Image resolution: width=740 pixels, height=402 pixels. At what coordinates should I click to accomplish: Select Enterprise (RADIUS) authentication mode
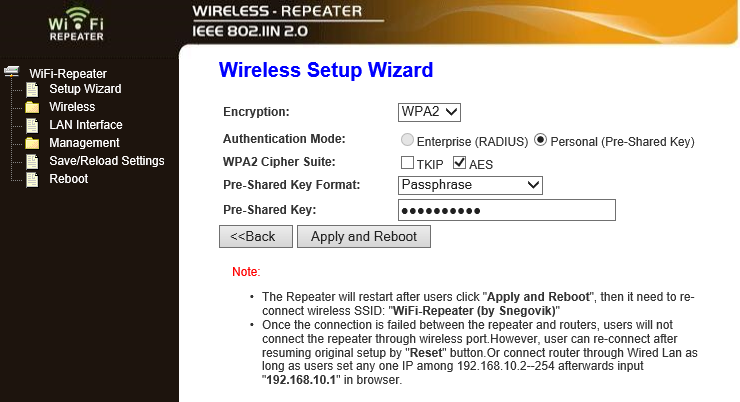click(407, 140)
